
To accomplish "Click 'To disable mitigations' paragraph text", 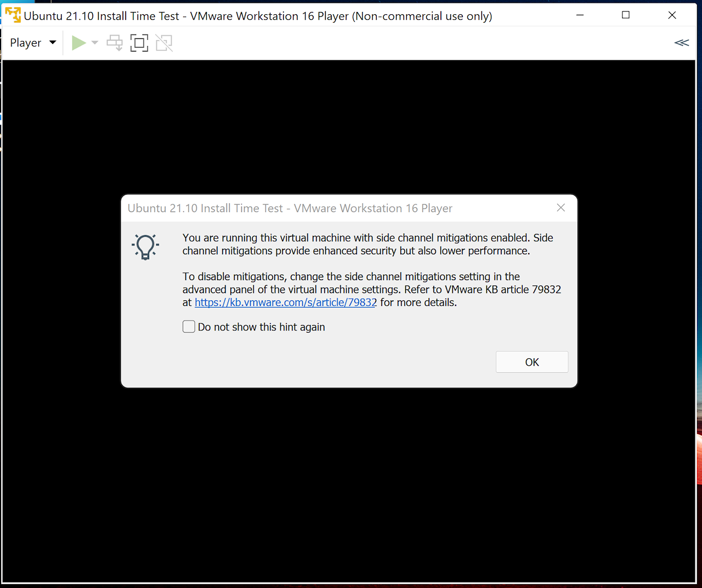I will pyautogui.click(x=372, y=289).
